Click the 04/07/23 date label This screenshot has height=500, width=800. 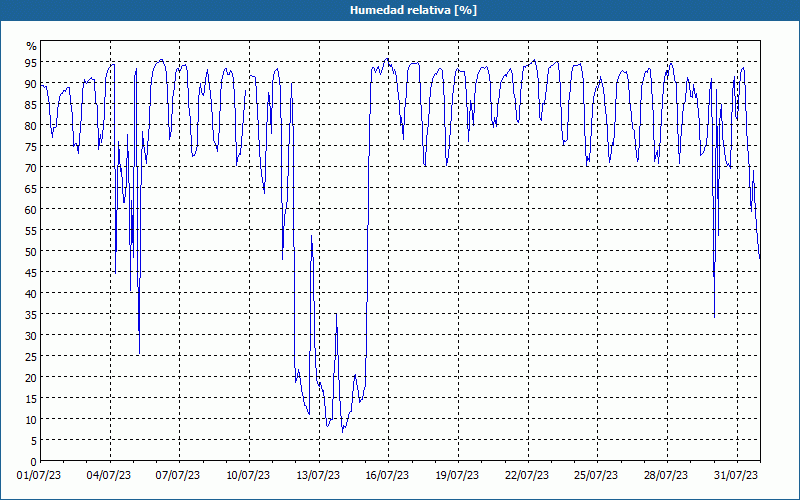pyautogui.click(x=109, y=475)
